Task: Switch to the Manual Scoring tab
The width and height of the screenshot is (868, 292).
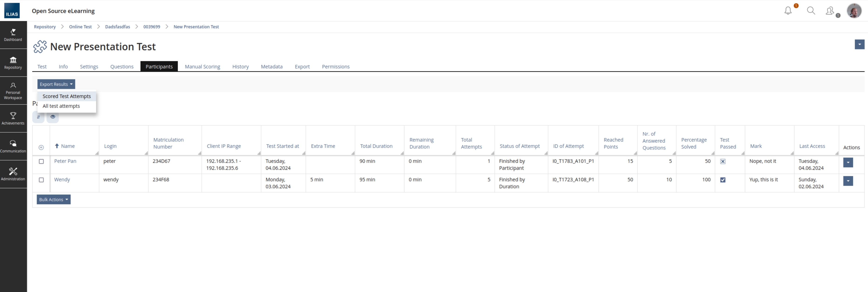Action: point(202,66)
